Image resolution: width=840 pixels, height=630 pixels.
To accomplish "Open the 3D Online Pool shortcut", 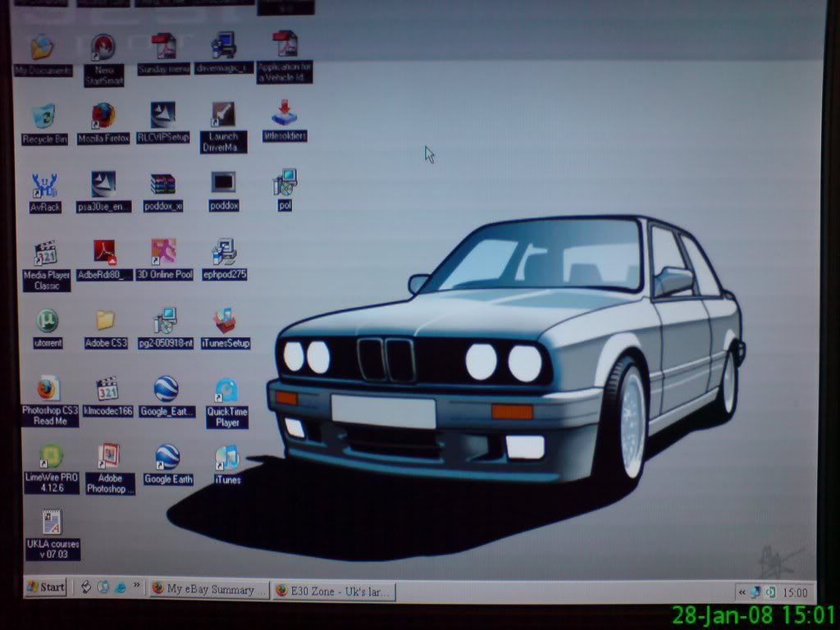I will pyautogui.click(x=164, y=253).
